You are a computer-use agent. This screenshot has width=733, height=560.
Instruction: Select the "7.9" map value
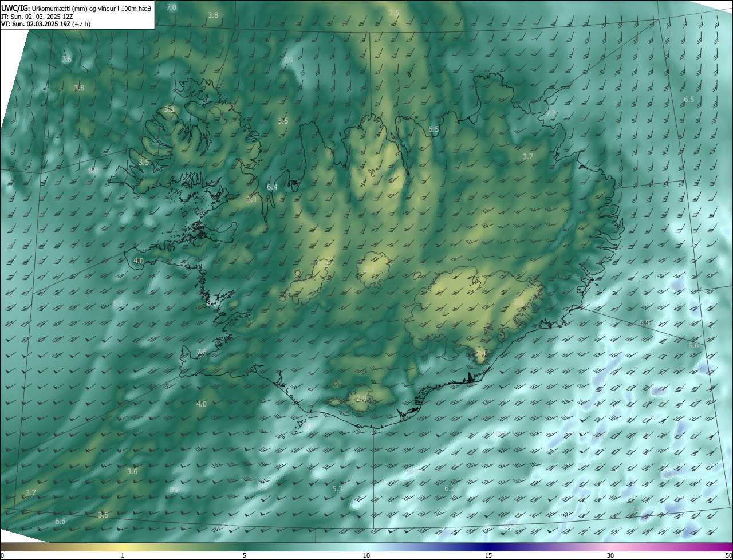(x=288, y=60)
